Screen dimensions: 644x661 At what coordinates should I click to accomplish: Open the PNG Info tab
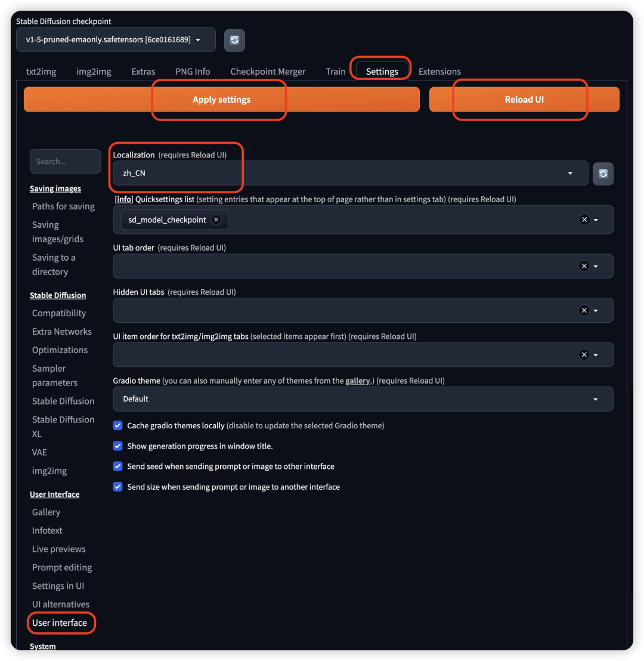coord(193,71)
